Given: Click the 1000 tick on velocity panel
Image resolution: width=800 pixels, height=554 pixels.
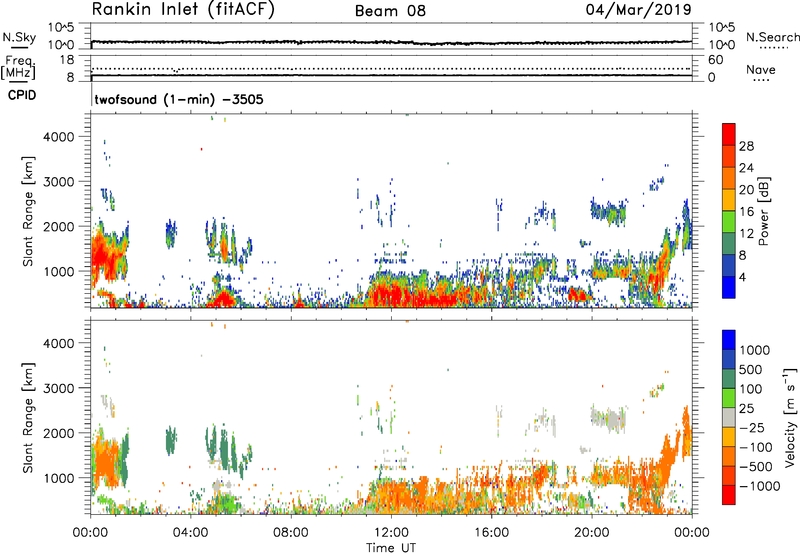Looking at the screenshot, I should click(x=59, y=478).
